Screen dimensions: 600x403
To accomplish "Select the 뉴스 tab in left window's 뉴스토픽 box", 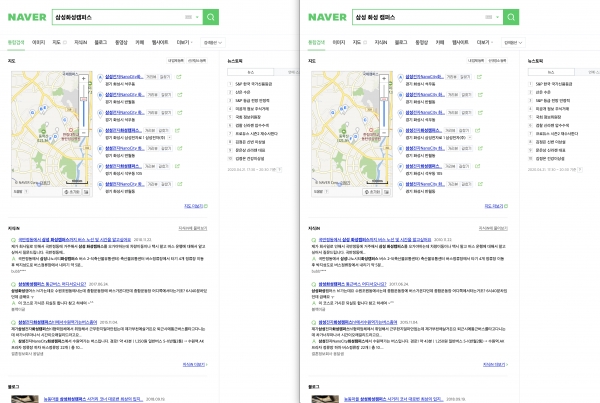I will (x=251, y=72).
